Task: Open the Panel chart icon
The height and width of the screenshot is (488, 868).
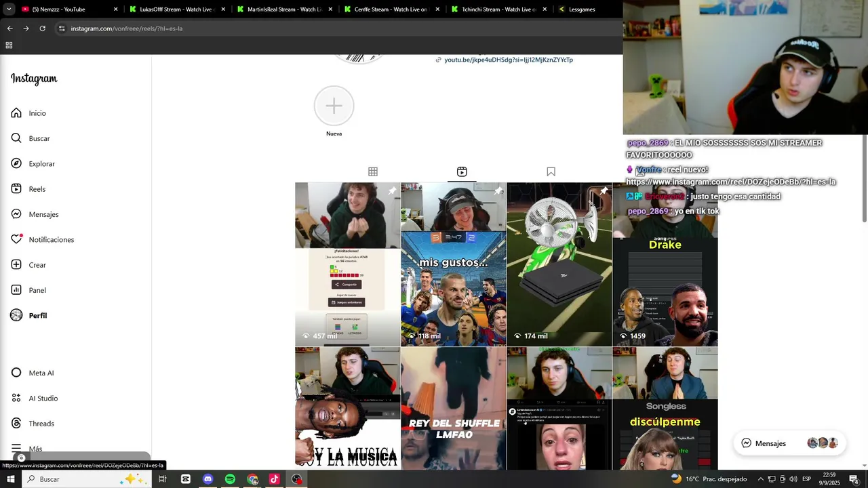Action: coord(16,290)
